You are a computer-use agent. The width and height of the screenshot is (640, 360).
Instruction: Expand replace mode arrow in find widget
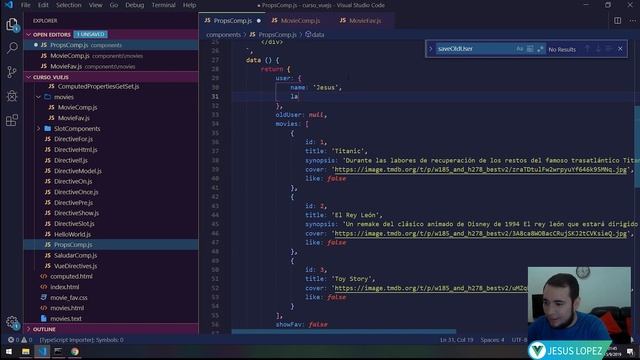(x=430, y=49)
